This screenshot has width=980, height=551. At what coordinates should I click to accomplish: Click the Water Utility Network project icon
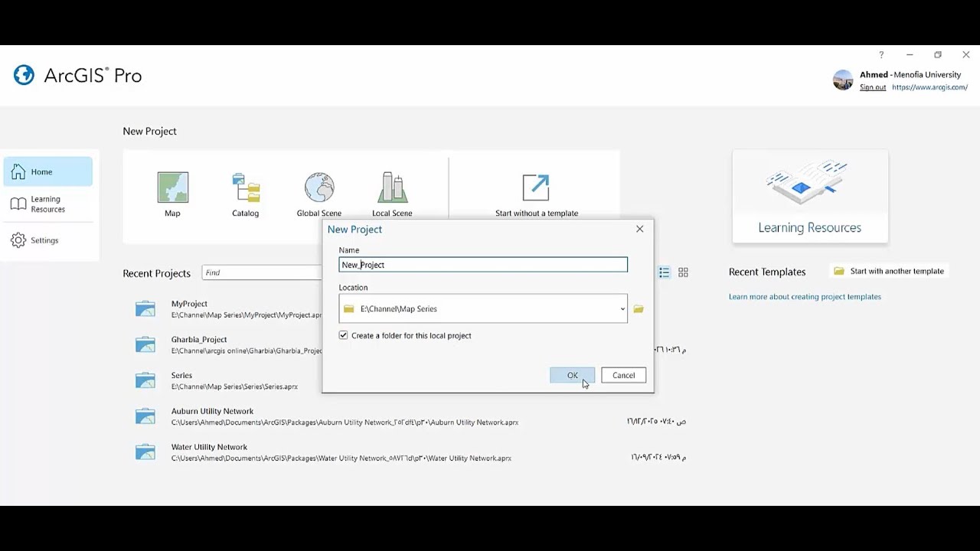point(145,452)
